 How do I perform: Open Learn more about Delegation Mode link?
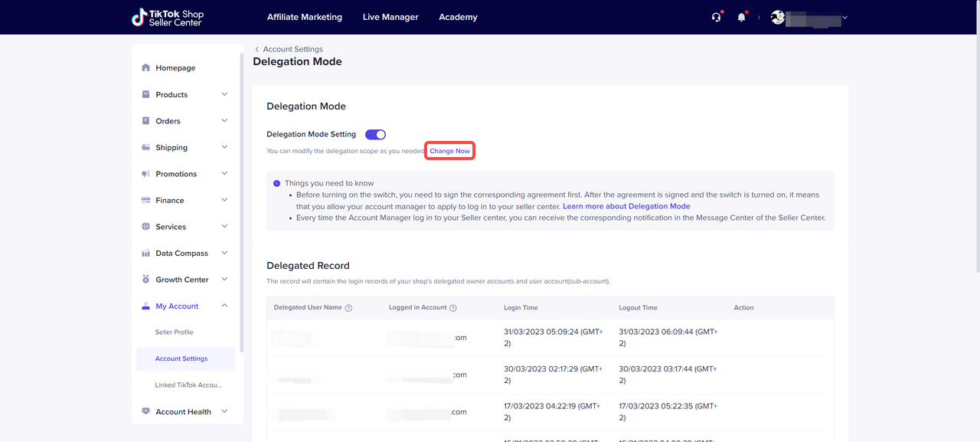626,206
